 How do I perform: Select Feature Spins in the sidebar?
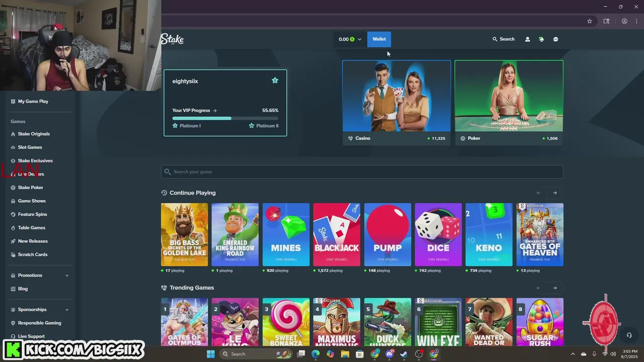click(x=32, y=214)
